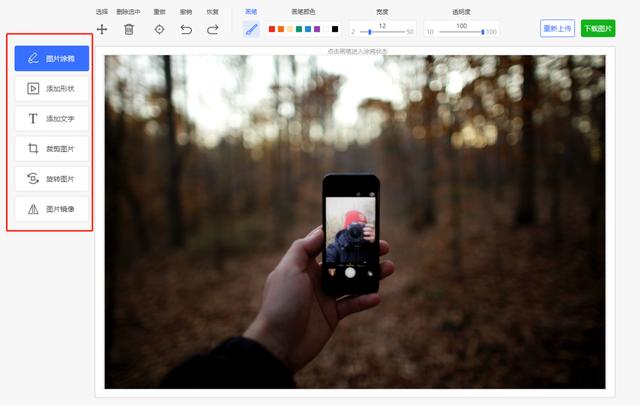Select the purple brush color swatch
Viewport: 640px width, 405px height.
pos(317,29)
